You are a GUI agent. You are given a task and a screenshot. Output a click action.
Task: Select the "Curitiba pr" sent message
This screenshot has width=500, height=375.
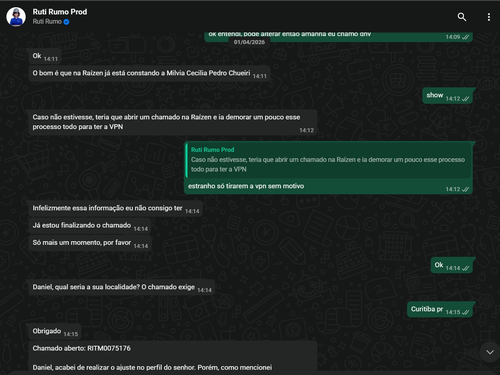coord(441,309)
